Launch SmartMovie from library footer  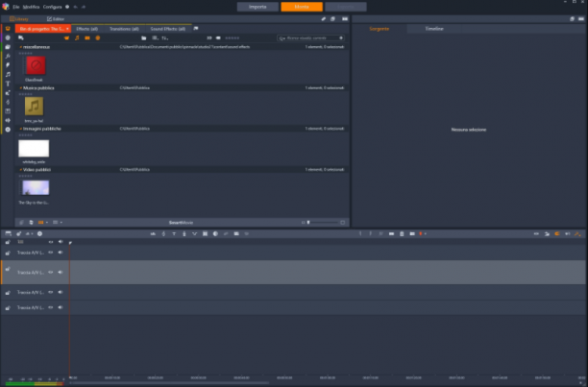coord(181,223)
